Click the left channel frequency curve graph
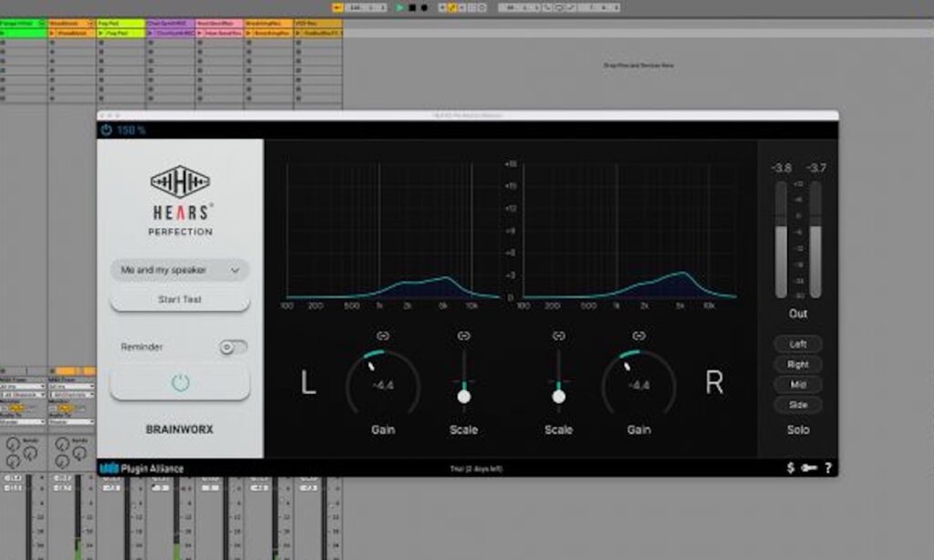The image size is (934, 560). point(393,231)
